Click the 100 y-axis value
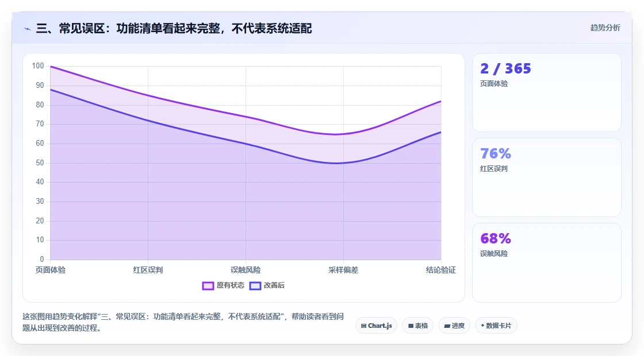The height and width of the screenshot is (356, 644). click(x=38, y=66)
